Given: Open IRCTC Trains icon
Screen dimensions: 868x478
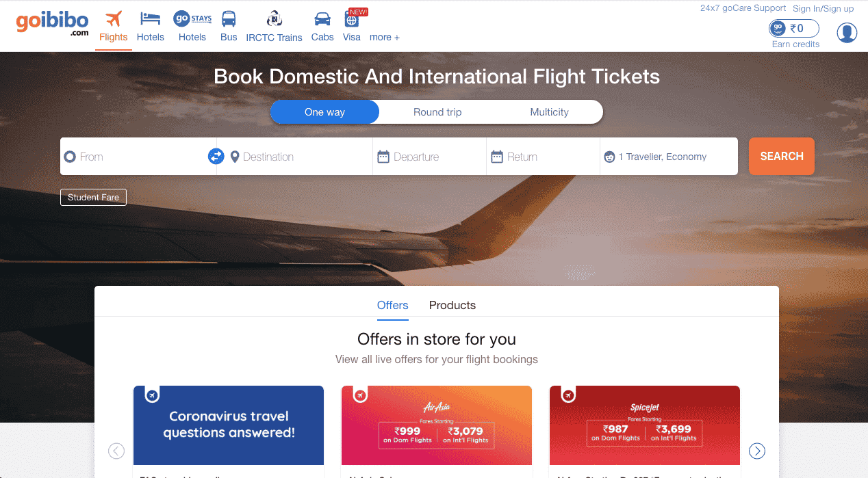Looking at the screenshot, I should point(274,18).
